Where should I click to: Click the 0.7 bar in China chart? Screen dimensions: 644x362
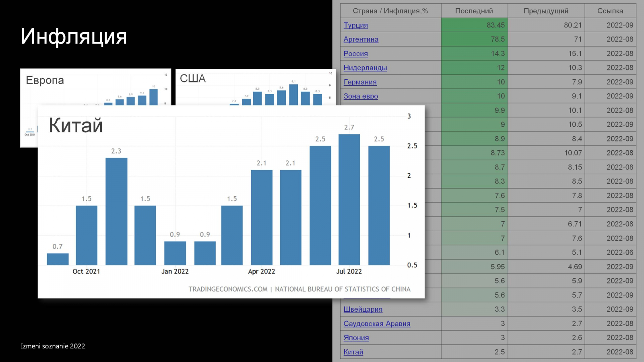[x=58, y=259]
